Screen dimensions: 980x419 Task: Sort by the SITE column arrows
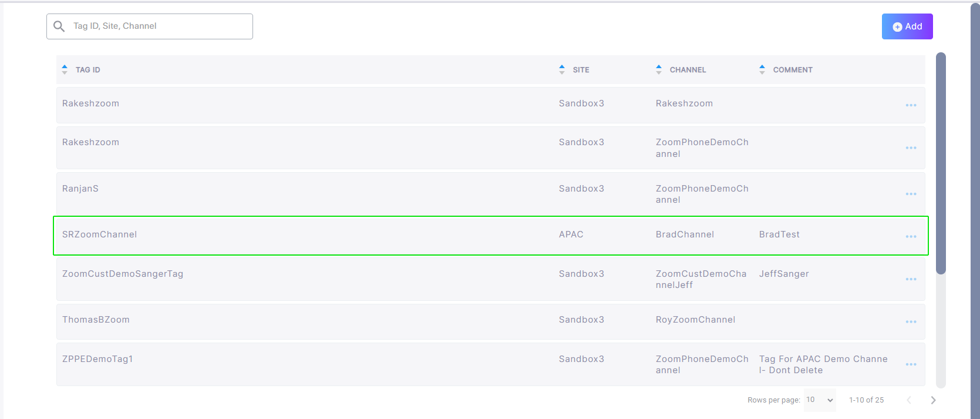562,69
